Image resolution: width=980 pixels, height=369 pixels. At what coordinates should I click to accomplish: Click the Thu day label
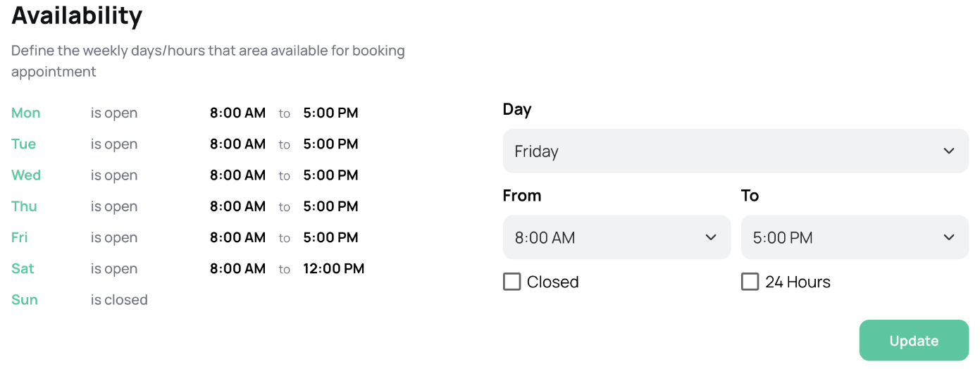(x=24, y=206)
